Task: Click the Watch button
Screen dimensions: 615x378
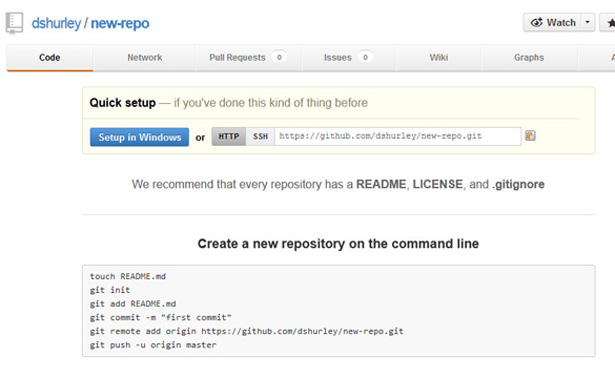Action: (552, 22)
